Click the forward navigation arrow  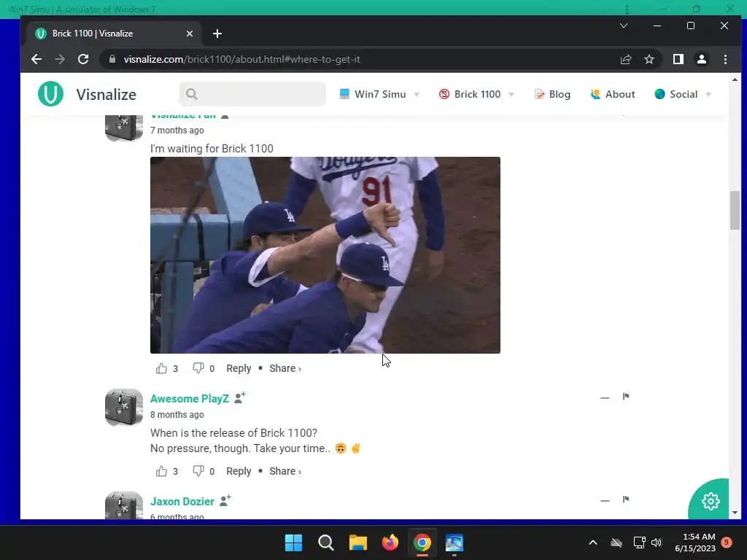point(60,59)
